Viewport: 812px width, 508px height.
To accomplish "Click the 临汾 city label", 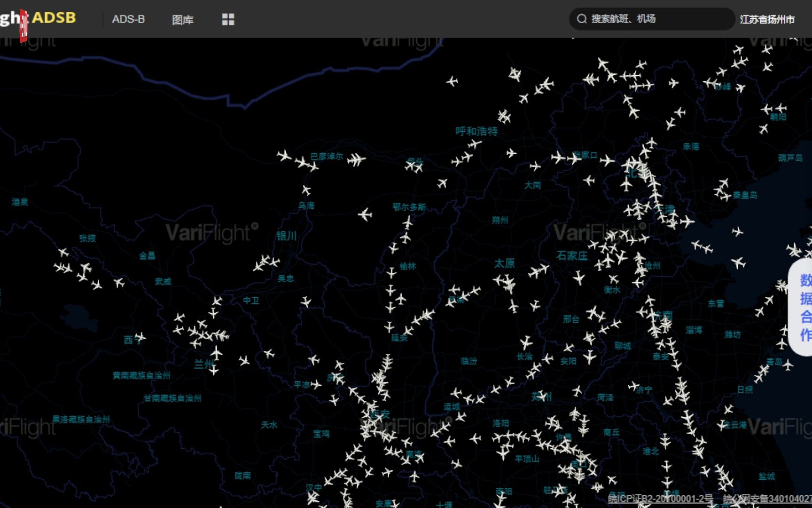I will tap(469, 361).
